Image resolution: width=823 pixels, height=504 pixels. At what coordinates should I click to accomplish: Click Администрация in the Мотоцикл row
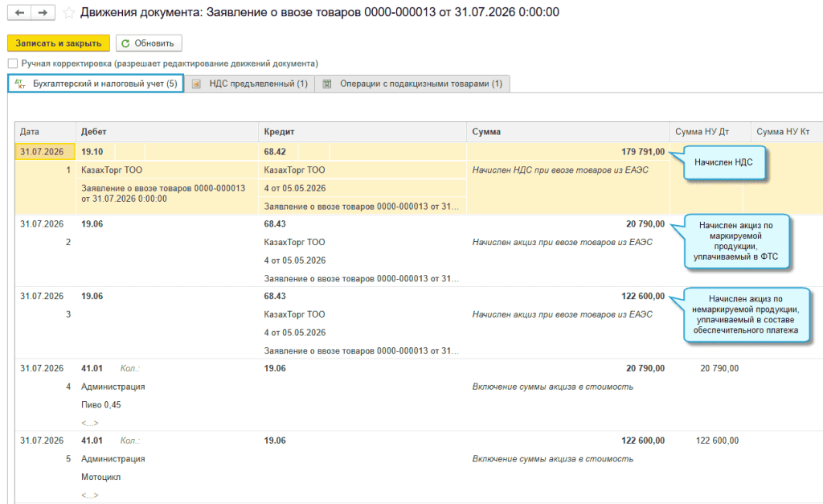tap(113, 459)
